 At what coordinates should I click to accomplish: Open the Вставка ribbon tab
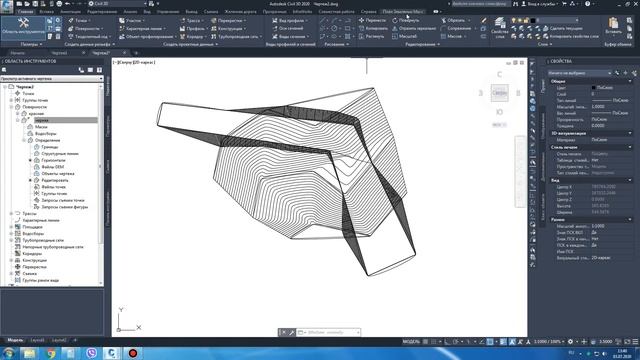coord(47,11)
